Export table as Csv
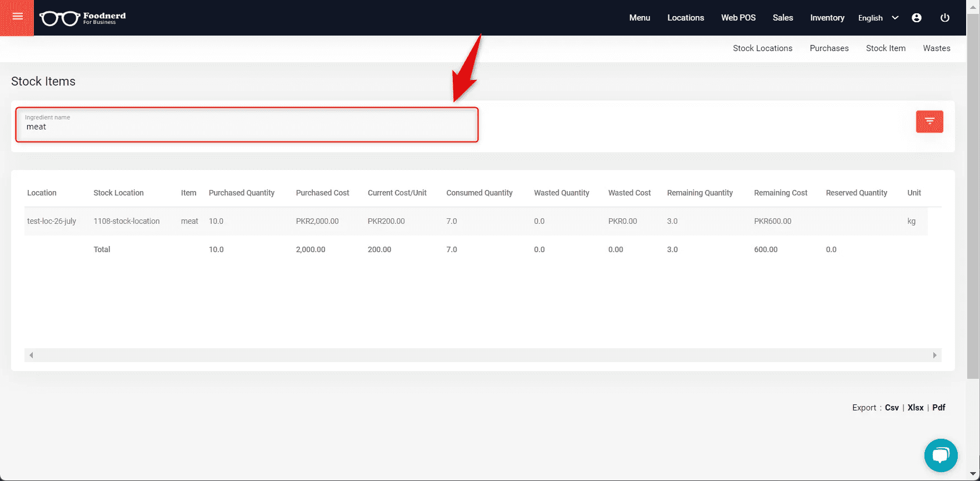This screenshot has width=980, height=481. [x=892, y=408]
